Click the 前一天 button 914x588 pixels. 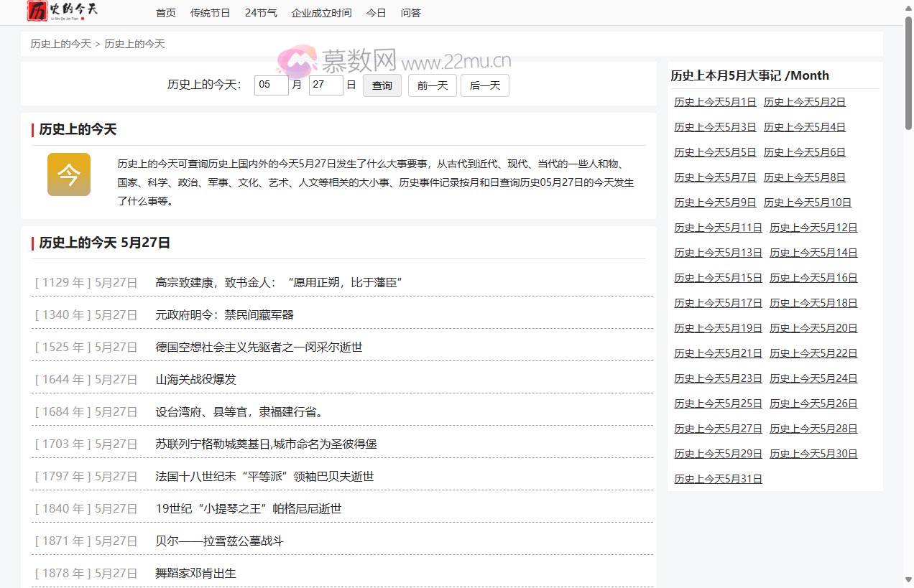coord(432,85)
